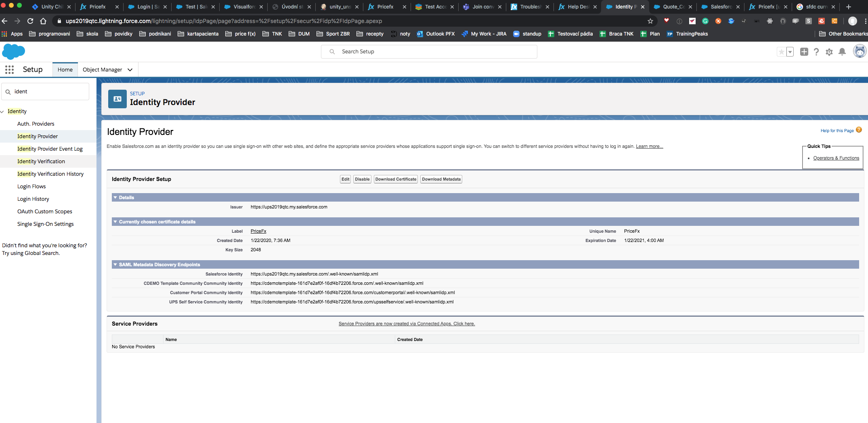Collapse the Details section

(x=115, y=198)
